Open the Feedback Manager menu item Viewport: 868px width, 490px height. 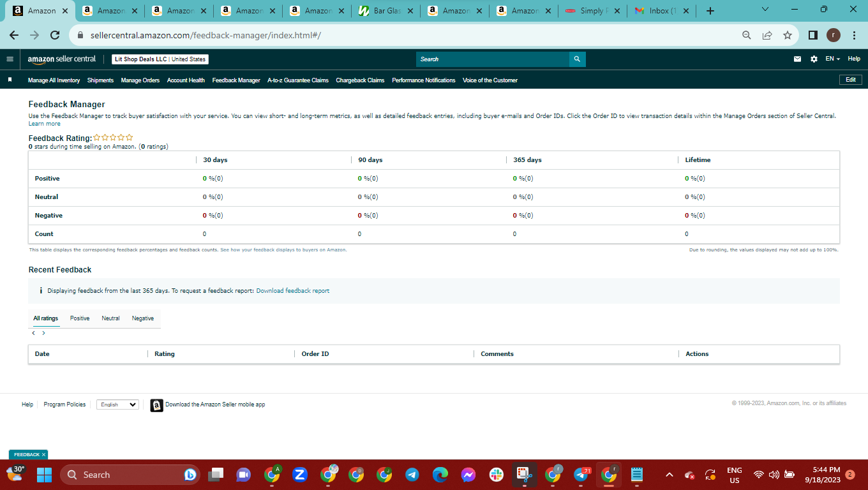236,80
